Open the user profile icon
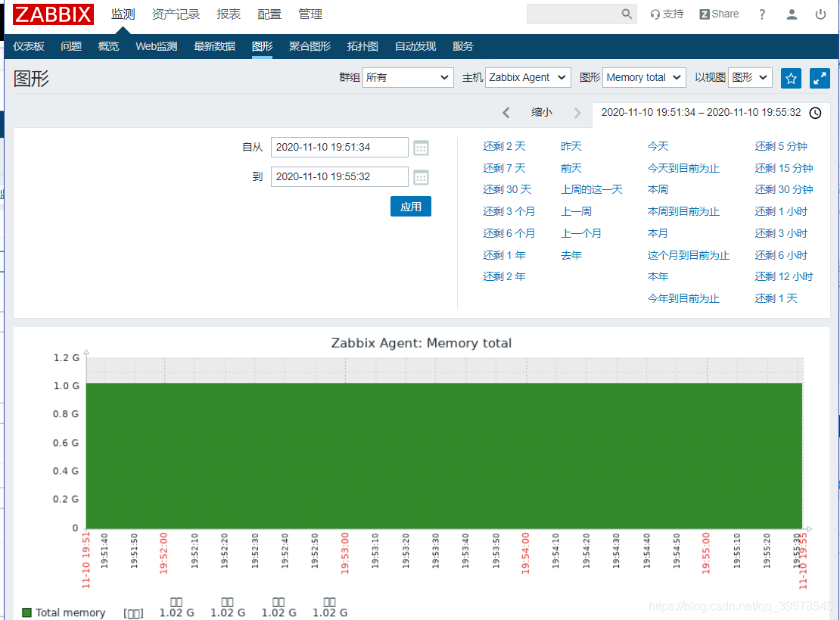Screen dimensions: 840x620 coord(792,14)
